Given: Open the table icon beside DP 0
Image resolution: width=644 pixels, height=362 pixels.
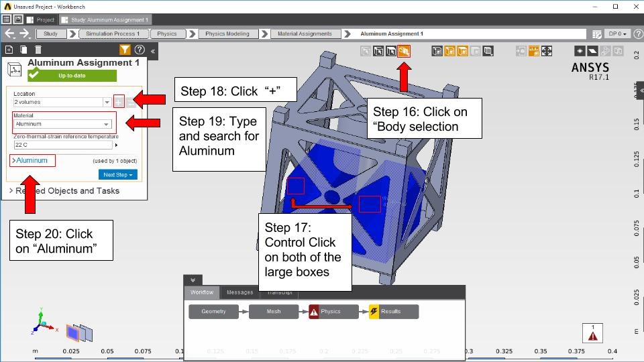Looking at the screenshot, I should pyautogui.click(x=597, y=34).
